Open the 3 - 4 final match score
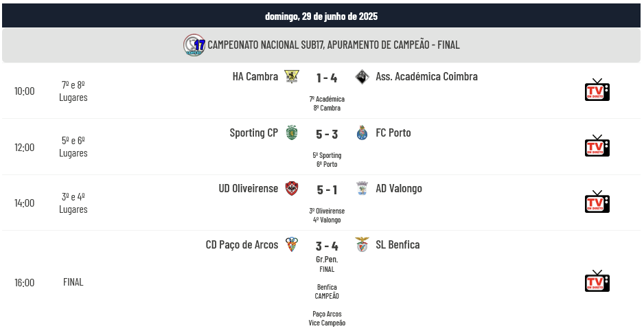This screenshot has width=644, height=333. (327, 246)
